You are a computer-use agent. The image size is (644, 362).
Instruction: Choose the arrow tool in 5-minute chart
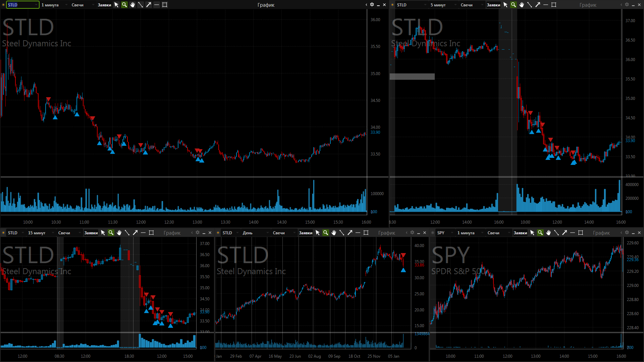tap(538, 5)
